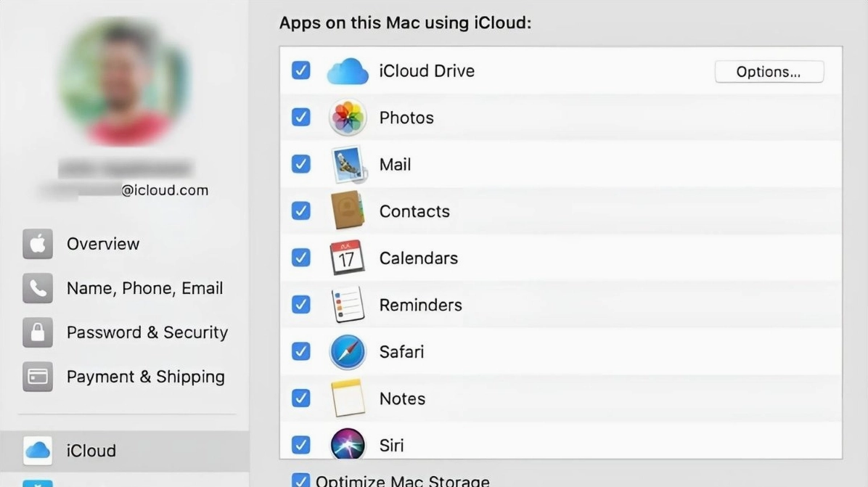The image size is (868, 487).
Task: Open iCloud Drive Options button
Action: tap(769, 72)
